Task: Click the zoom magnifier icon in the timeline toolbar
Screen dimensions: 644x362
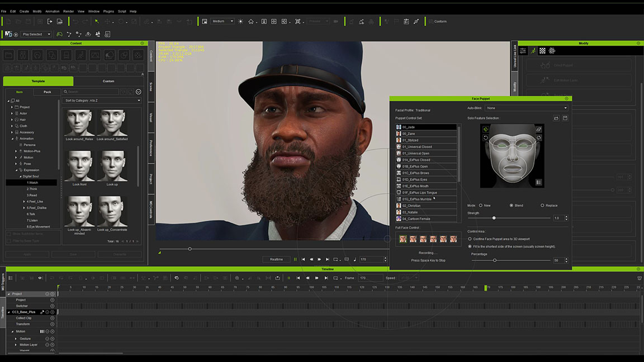Action: pyautogui.click(x=237, y=278)
